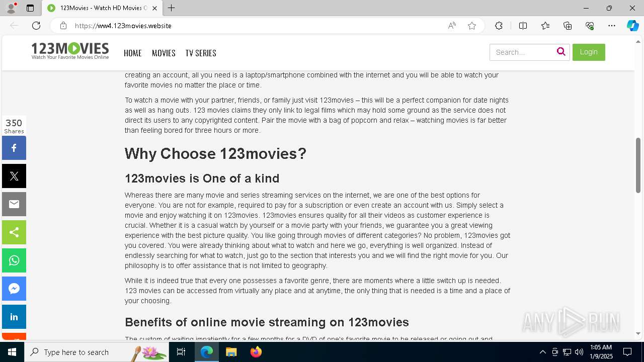The height and width of the screenshot is (362, 644).
Task: Click the green ShareThis share icon
Action: point(14,232)
